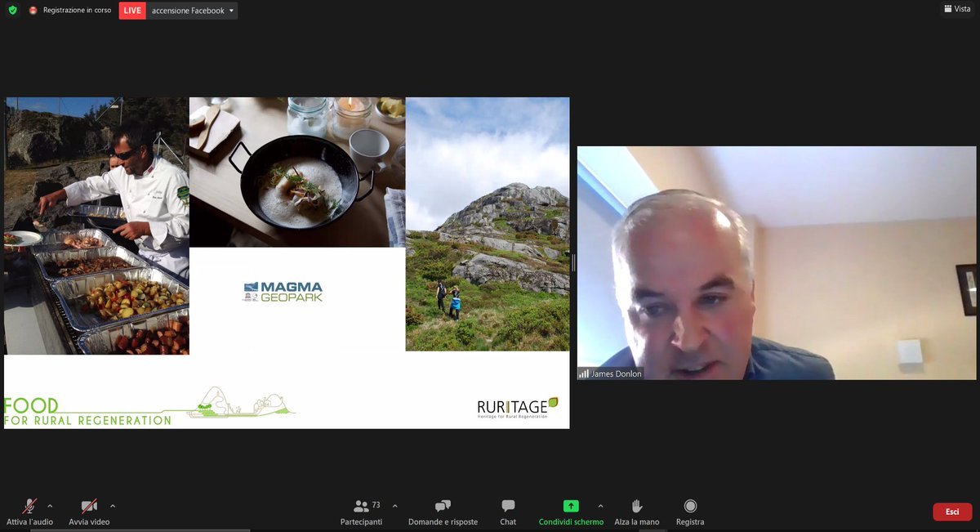Viewport: 980px width, 532px height.
Task: Unmute with the Attiva l'audio microphone
Action: (30, 513)
